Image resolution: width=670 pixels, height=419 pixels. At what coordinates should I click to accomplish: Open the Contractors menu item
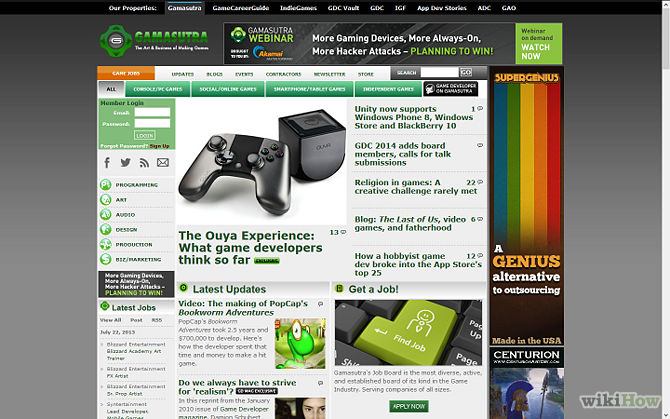tap(283, 74)
